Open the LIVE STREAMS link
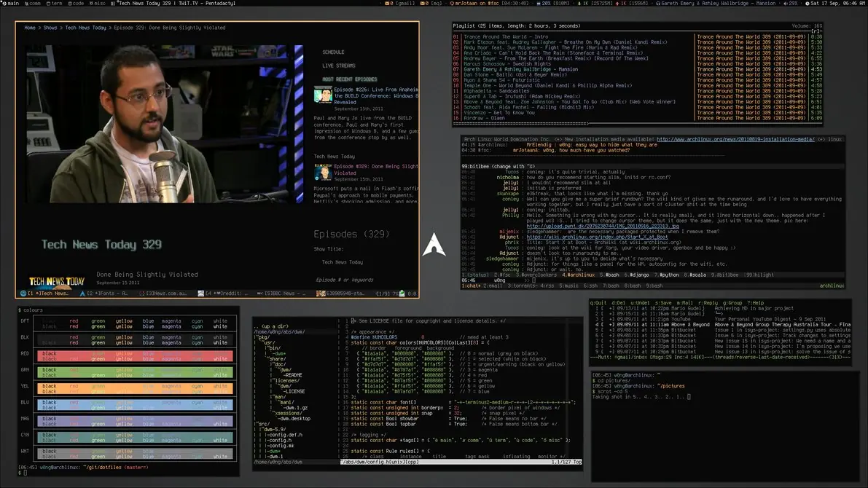The width and height of the screenshot is (868, 488). pos(339,66)
